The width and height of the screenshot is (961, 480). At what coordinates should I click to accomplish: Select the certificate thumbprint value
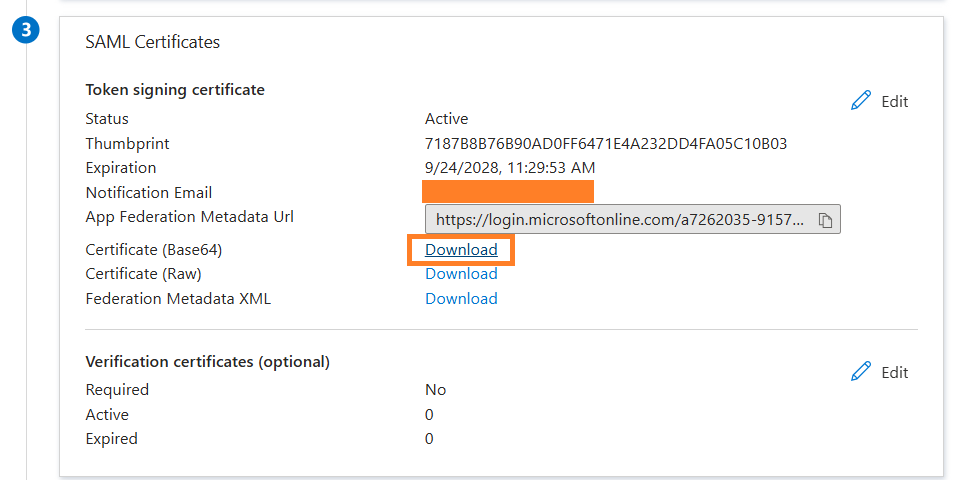(605, 144)
